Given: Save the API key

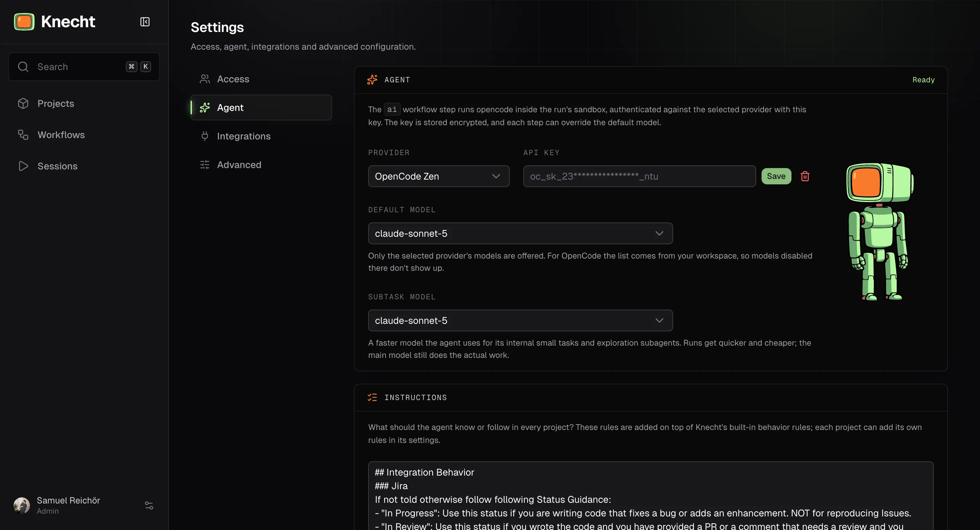Looking at the screenshot, I should point(776,176).
